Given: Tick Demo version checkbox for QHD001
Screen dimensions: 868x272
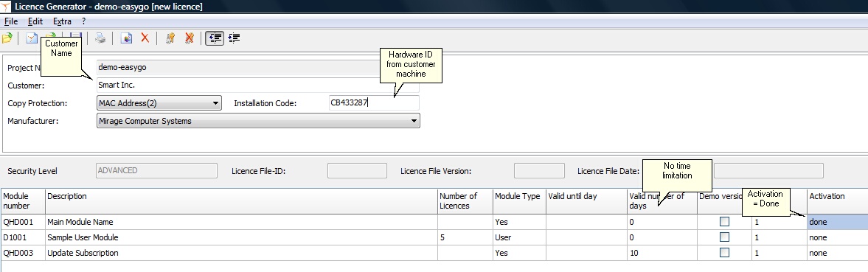Looking at the screenshot, I should coord(724,222).
